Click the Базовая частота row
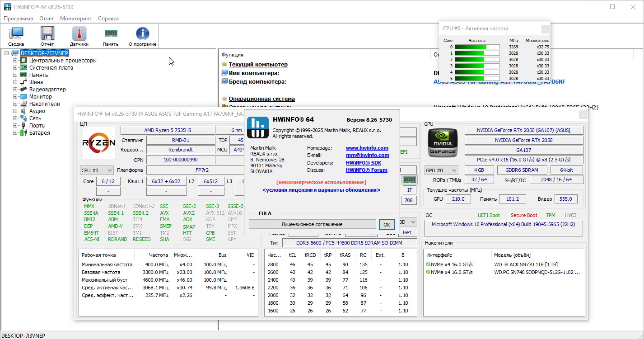This screenshot has height=340, width=644. (x=168, y=272)
